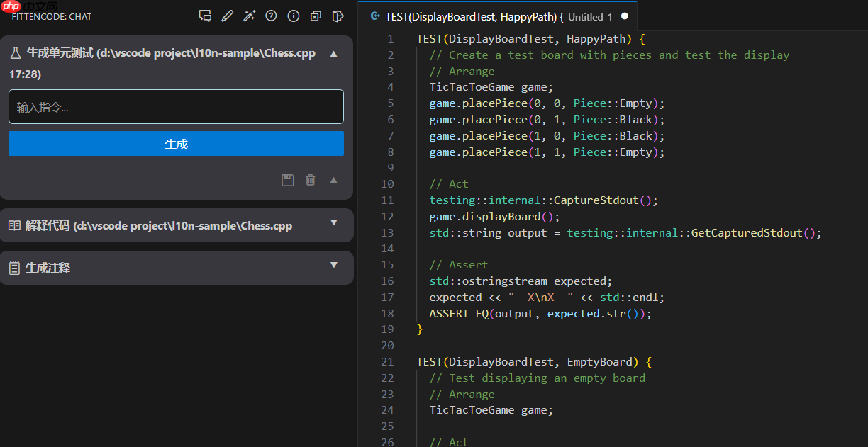Image resolution: width=868 pixels, height=447 pixels.
Task: Save the generated unit test with the floppy icon
Action: [287, 180]
